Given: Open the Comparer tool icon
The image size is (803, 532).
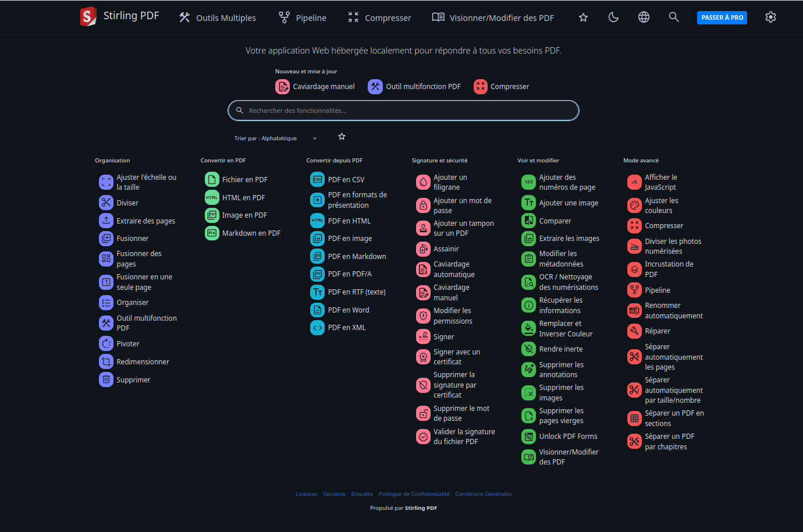Looking at the screenshot, I should [x=528, y=221].
